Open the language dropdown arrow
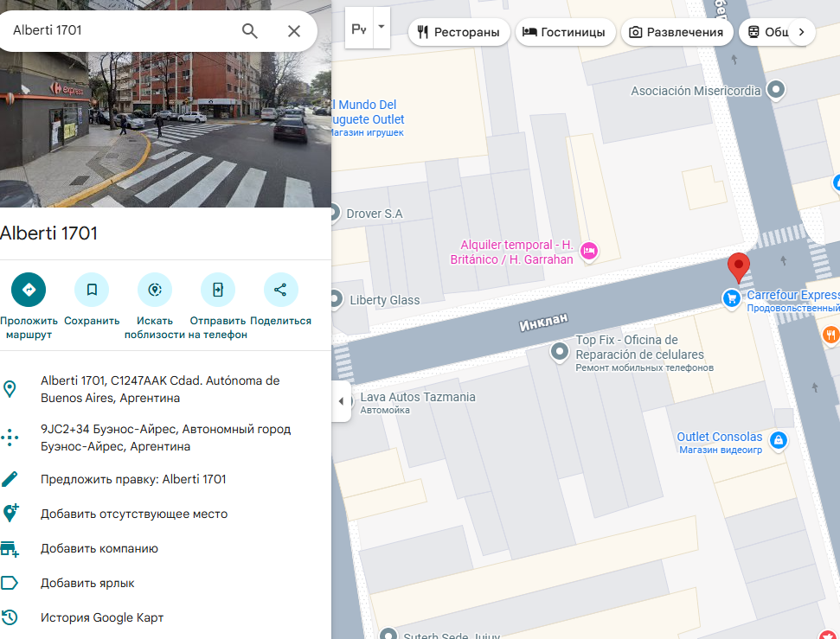Image resolution: width=840 pixels, height=639 pixels. tap(382, 27)
